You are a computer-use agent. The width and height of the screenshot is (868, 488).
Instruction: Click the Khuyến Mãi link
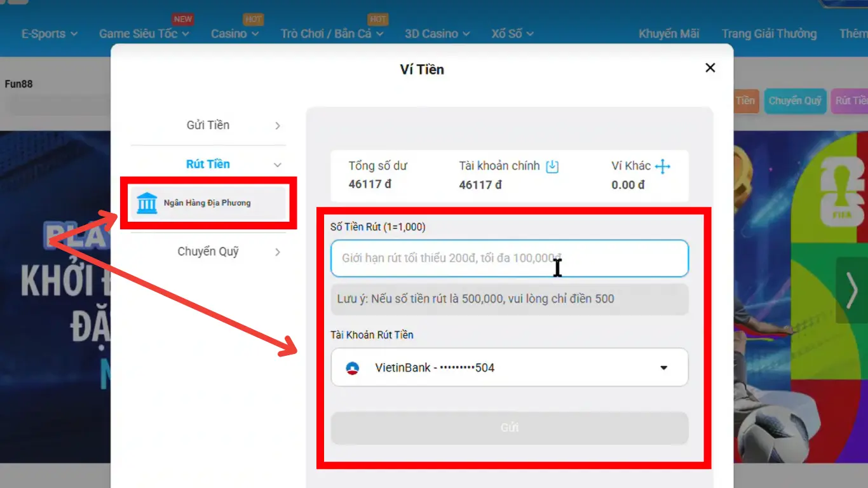tap(668, 34)
